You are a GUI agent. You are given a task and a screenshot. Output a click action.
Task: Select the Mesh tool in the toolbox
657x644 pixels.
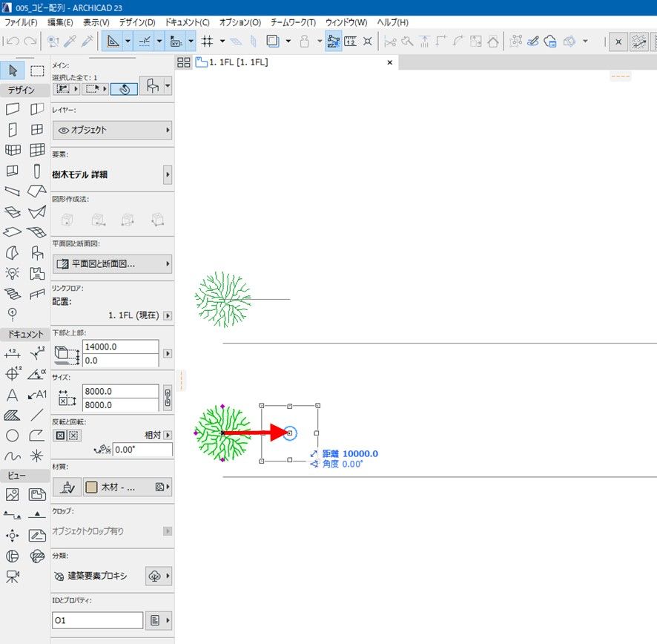[x=37, y=232]
